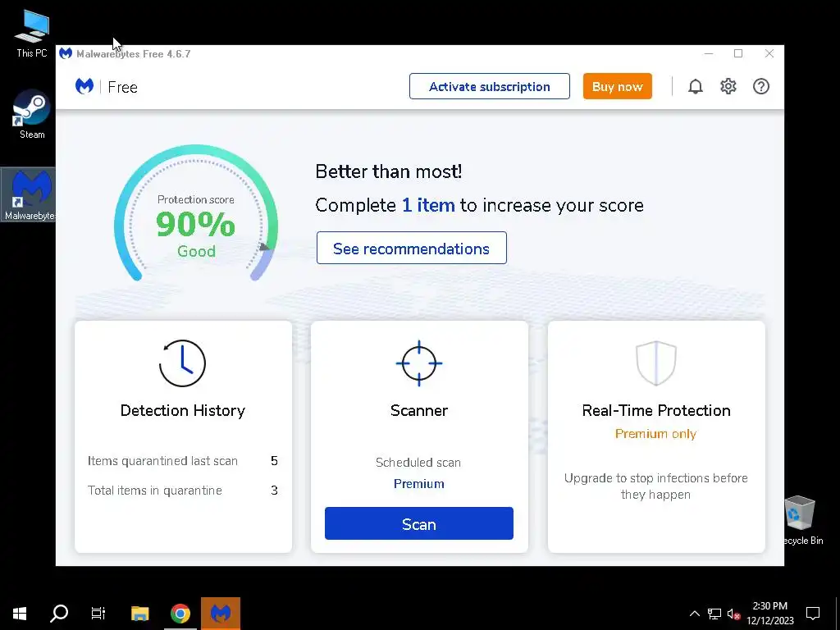Click Upgrade to stop infections text

[x=655, y=486]
